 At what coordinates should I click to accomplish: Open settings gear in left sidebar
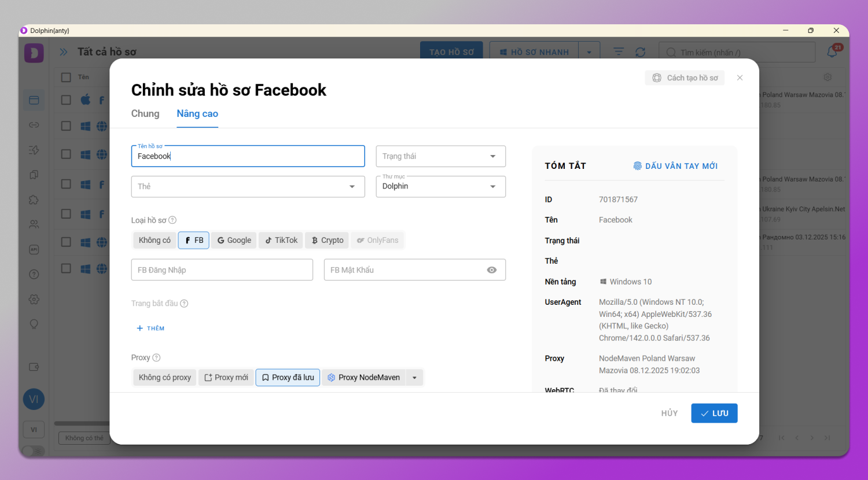pos(34,300)
